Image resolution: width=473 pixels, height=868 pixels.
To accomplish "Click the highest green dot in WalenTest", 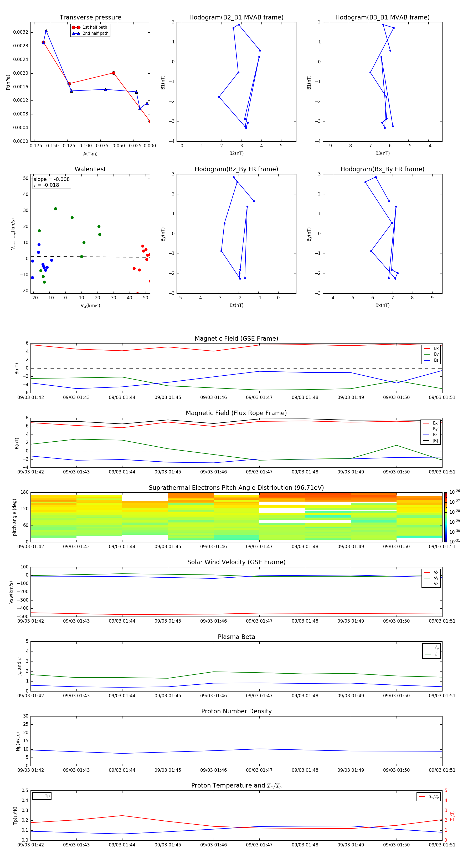I will 55,209.
